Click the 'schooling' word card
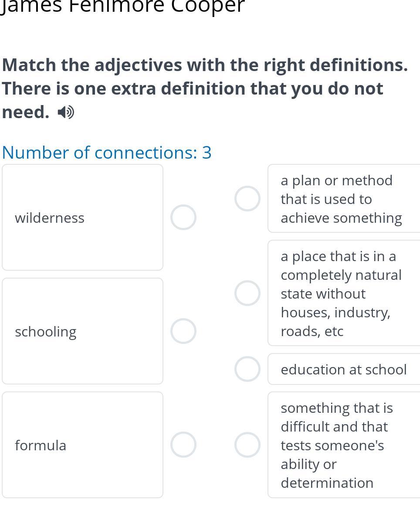Image resolution: width=420 pixels, height=510 pixels. coord(82,331)
